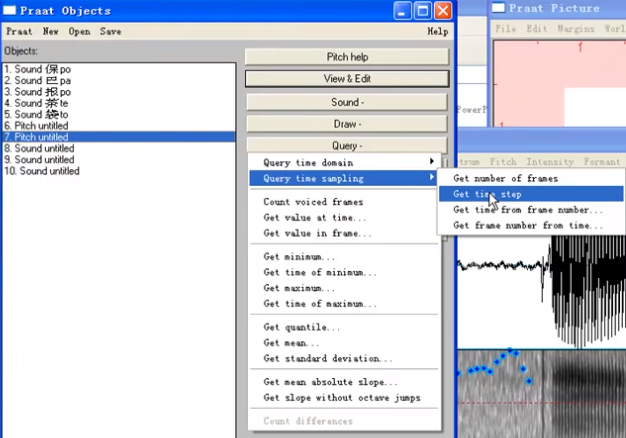Open the New menu
This screenshot has width=626, height=438.
[51, 32]
